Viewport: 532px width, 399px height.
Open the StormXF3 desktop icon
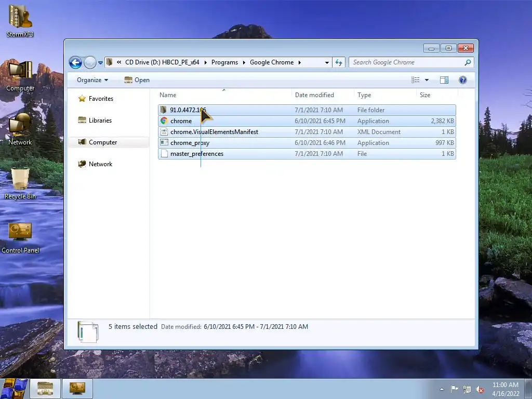20,20
